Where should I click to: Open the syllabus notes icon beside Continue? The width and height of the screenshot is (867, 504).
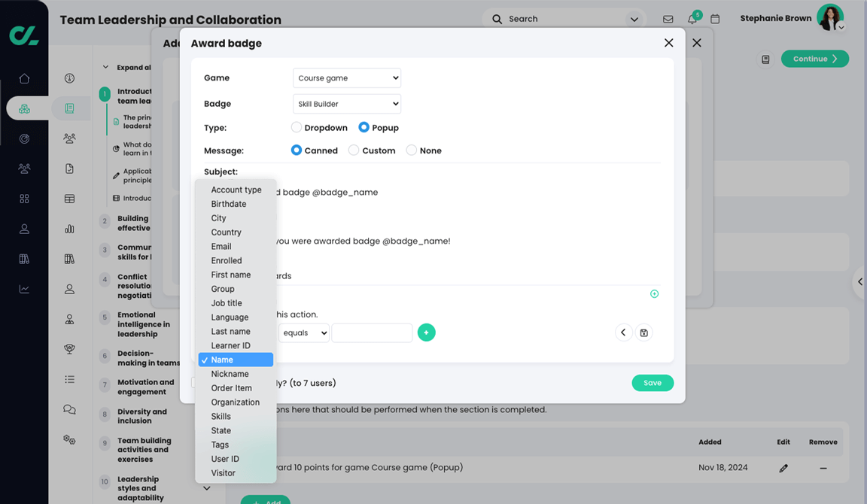click(x=765, y=59)
